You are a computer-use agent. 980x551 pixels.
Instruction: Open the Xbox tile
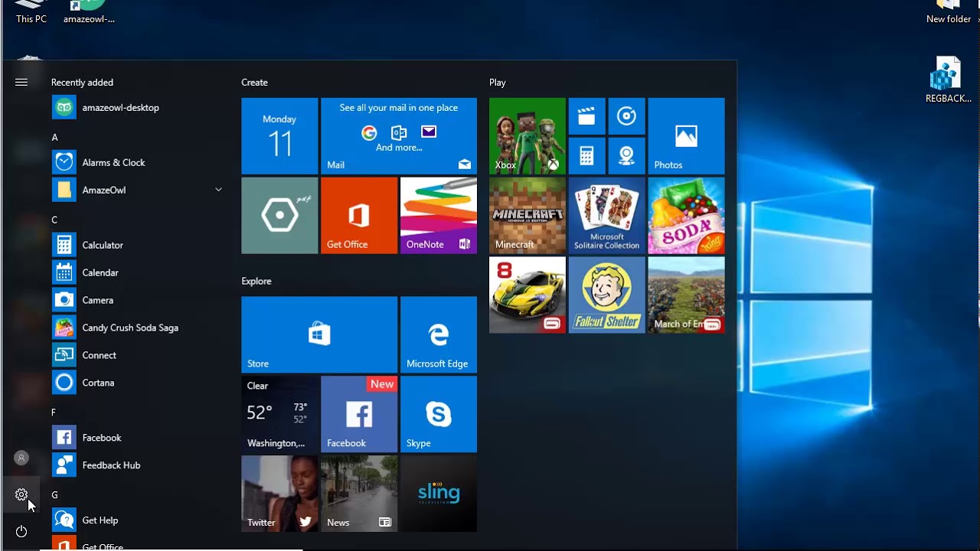[x=528, y=136]
